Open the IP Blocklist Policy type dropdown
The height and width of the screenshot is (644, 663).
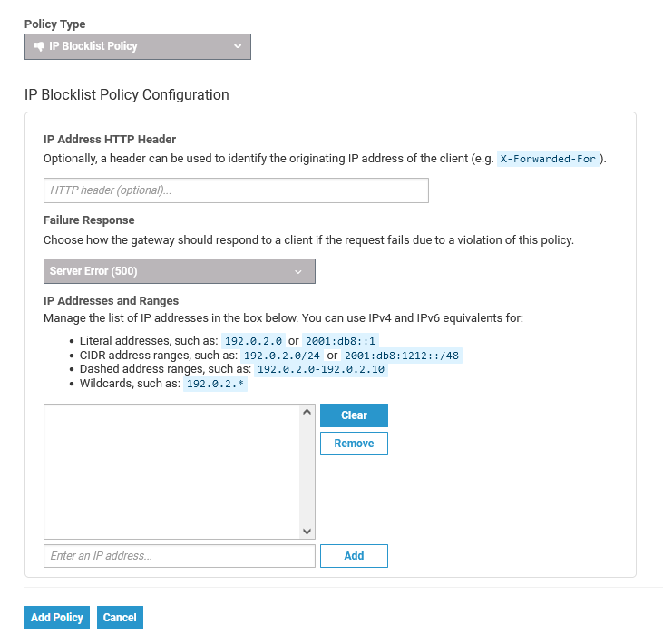137,46
